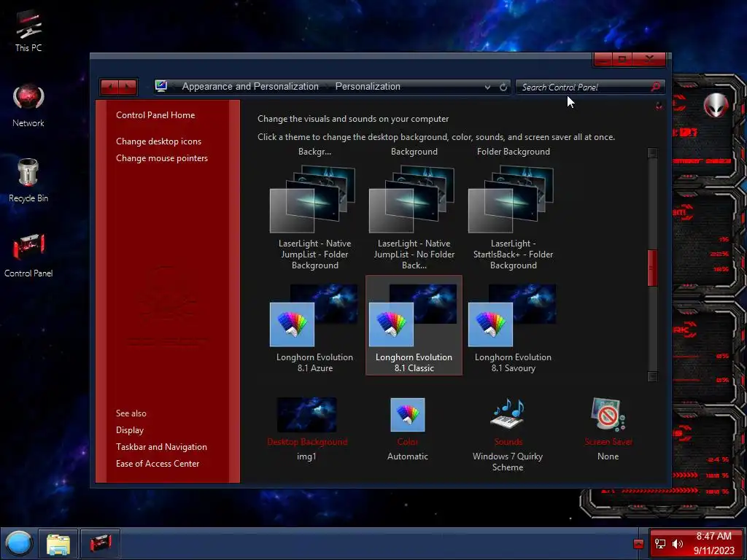Open Taskbar and Navigation link
This screenshot has height=560, width=747.
[161, 447]
